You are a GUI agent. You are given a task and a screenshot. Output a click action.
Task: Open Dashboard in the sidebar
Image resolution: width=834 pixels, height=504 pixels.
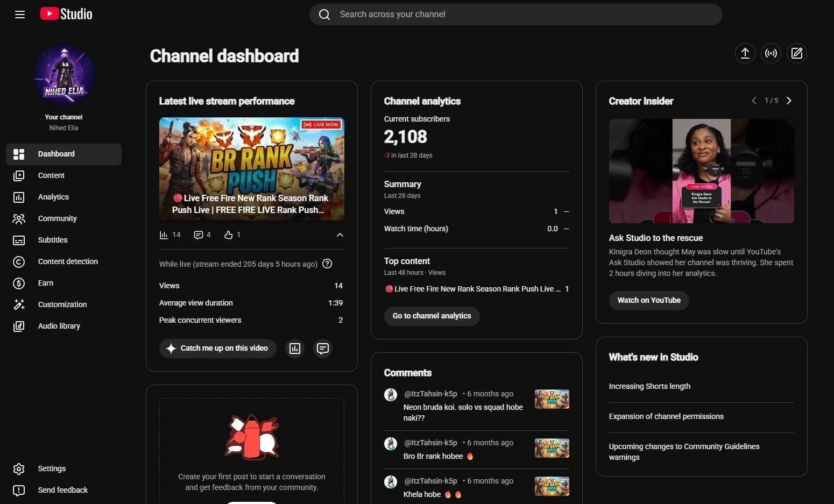point(63,154)
